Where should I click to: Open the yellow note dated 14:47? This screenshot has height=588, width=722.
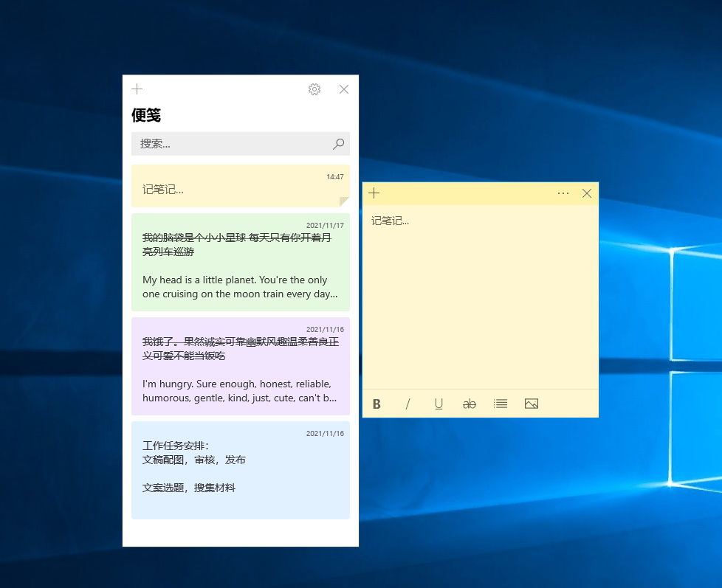pyautogui.click(x=240, y=186)
